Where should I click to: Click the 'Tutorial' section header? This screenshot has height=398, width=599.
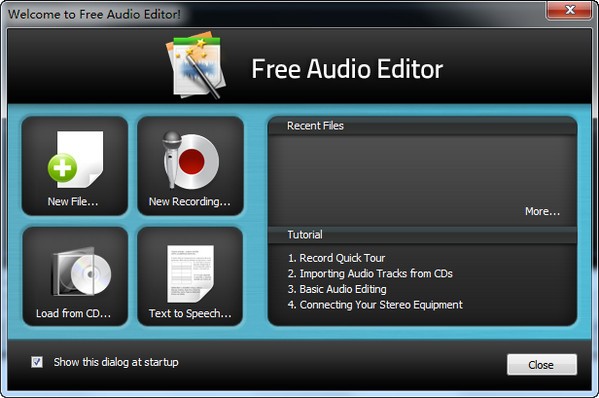(305, 235)
